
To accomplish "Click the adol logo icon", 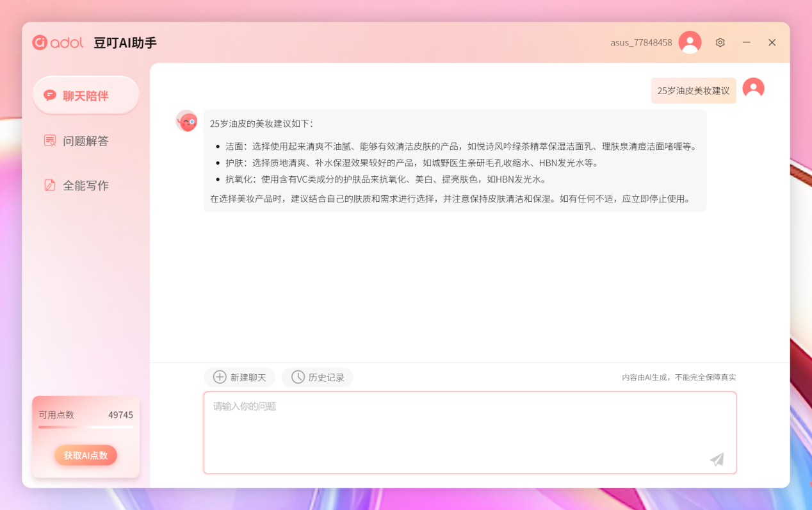I will click(x=40, y=42).
